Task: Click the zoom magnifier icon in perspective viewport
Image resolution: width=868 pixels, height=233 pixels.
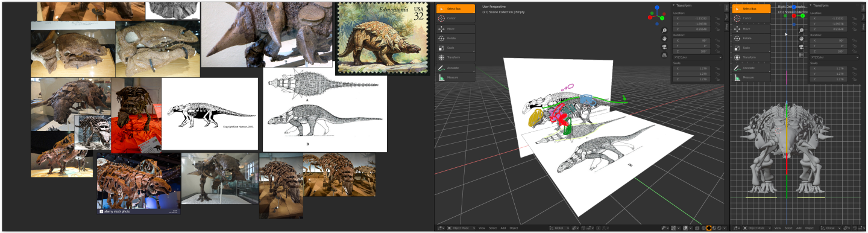Action: [x=664, y=30]
